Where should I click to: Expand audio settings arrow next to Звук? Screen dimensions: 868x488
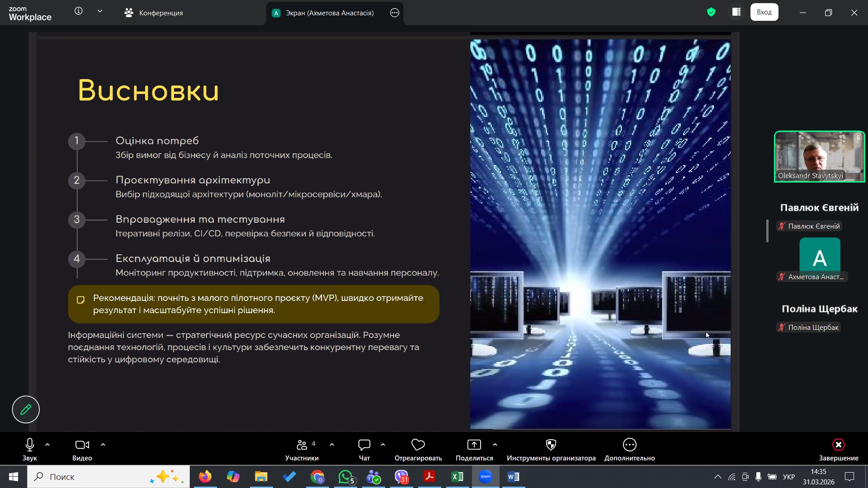pyautogui.click(x=47, y=445)
